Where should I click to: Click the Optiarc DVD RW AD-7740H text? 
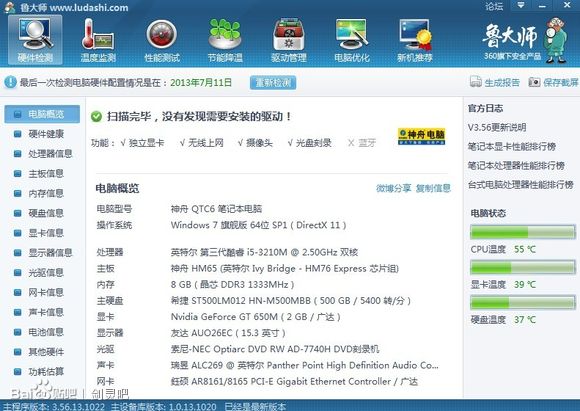coord(275,349)
